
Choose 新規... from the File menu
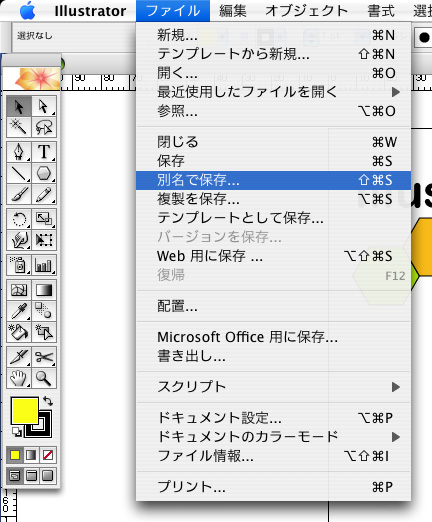point(273,35)
